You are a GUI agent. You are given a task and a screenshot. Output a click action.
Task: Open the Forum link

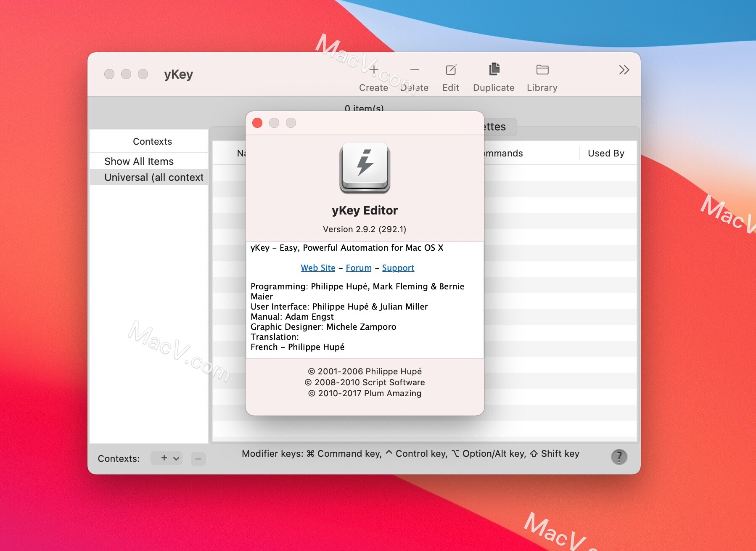(x=359, y=268)
